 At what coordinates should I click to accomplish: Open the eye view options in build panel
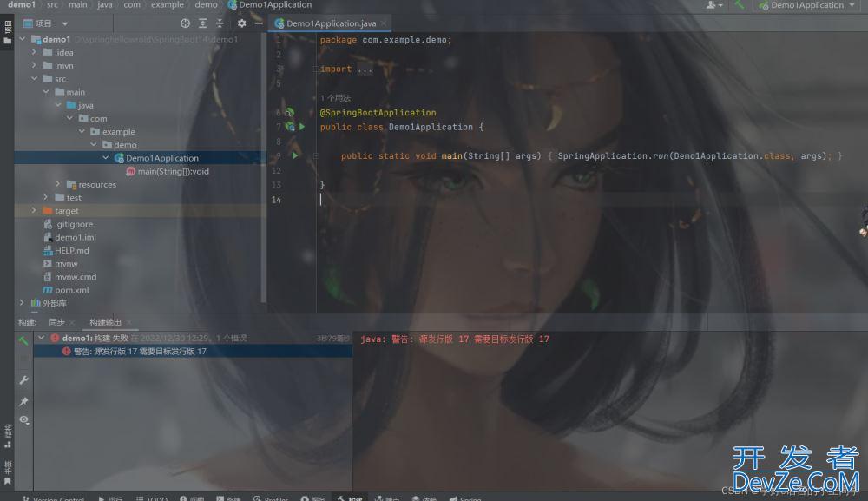coord(23,420)
